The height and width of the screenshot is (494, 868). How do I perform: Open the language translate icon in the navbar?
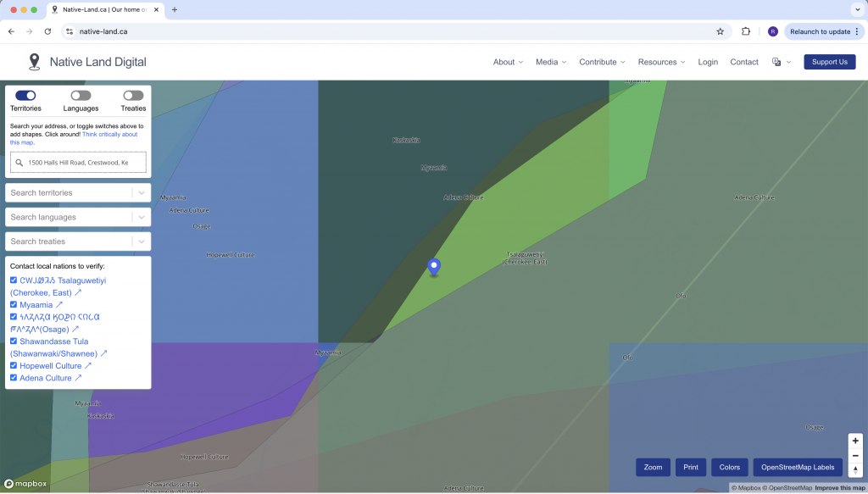coord(776,62)
